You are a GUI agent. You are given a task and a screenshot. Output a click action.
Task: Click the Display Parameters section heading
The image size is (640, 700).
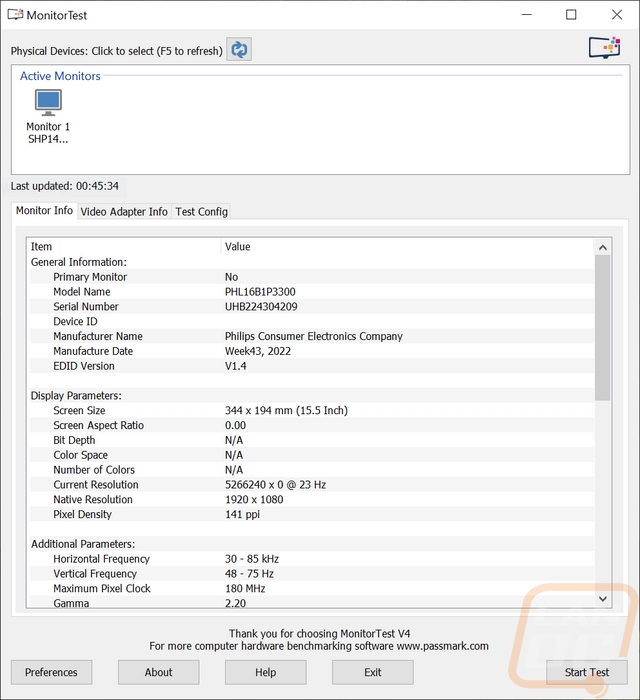(76, 396)
